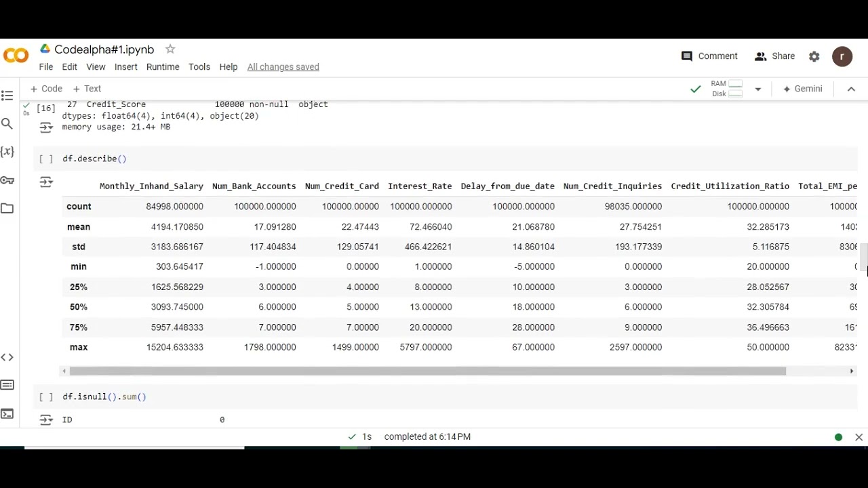This screenshot has width=868, height=488.
Task: Open the secrets key panel
Action: tap(7, 180)
